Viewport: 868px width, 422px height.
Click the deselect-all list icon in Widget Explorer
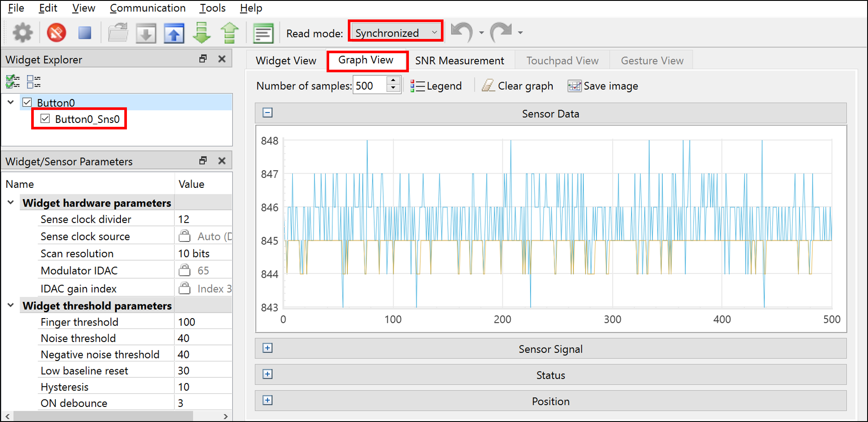pos(34,81)
